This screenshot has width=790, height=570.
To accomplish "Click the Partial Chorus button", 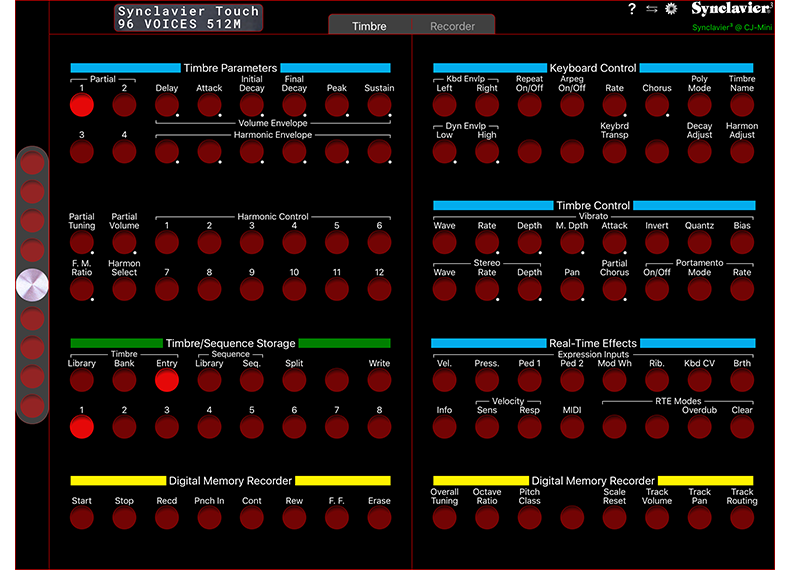I will (614, 290).
